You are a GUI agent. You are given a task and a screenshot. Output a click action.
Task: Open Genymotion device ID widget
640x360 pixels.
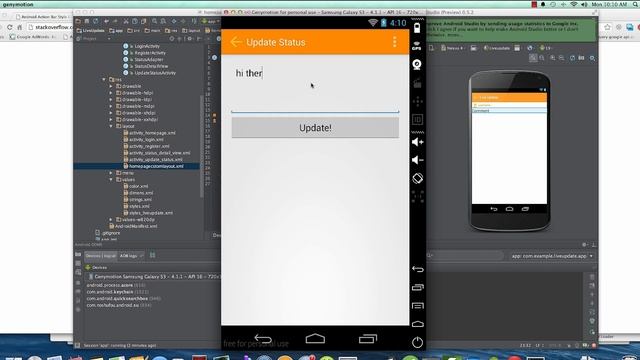(417, 120)
